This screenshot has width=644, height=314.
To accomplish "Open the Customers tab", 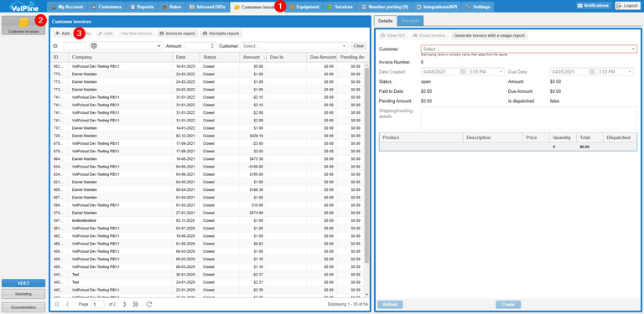I will coord(106,7).
